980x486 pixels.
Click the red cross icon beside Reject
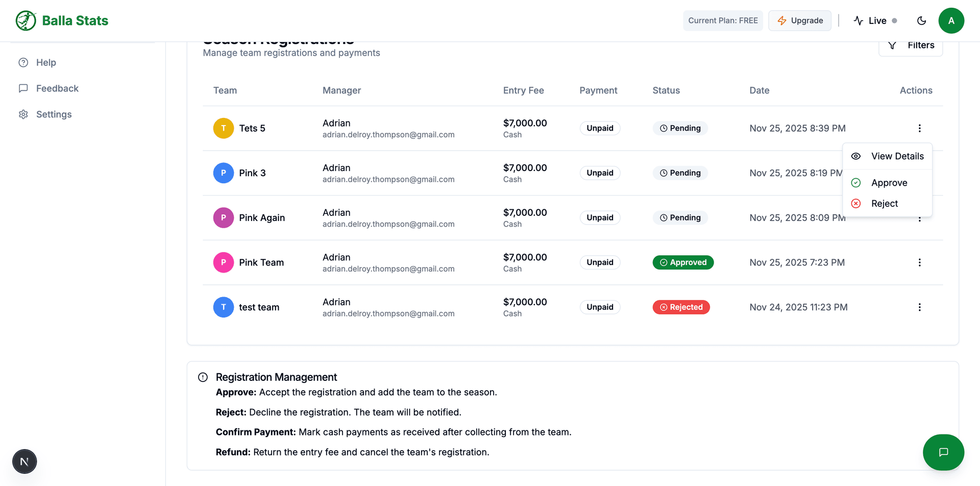point(856,203)
